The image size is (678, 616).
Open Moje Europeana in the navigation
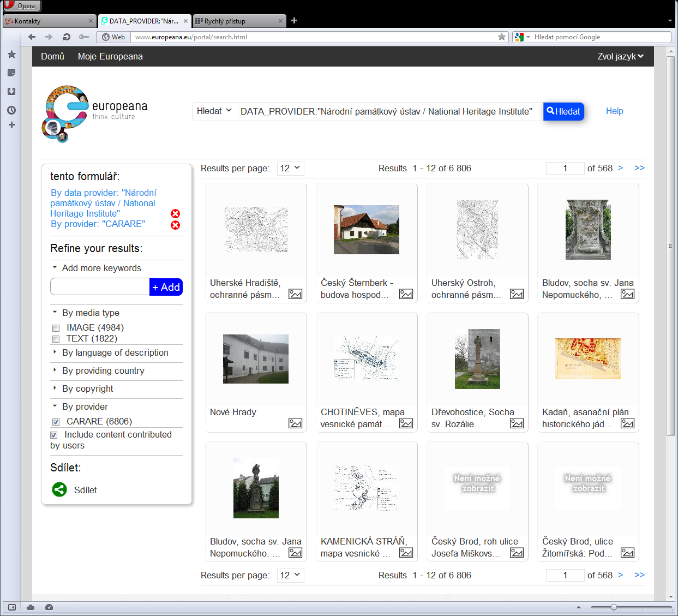(x=110, y=56)
